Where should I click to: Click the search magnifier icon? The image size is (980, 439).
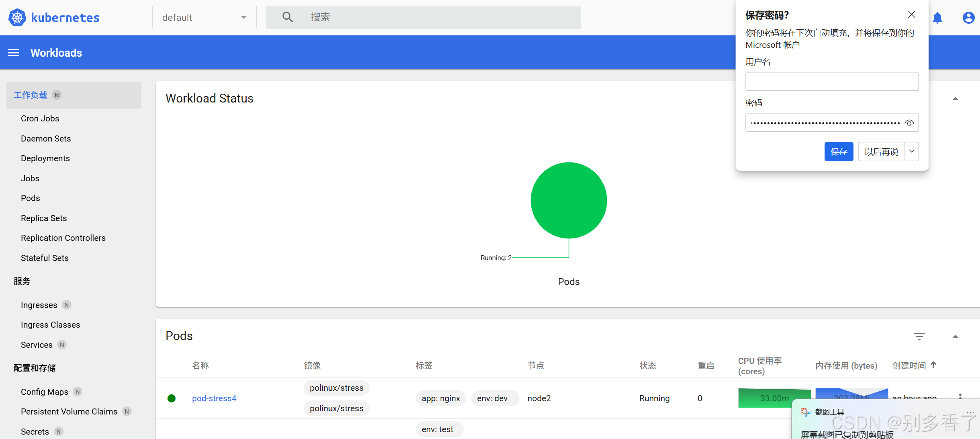(x=287, y=17)
